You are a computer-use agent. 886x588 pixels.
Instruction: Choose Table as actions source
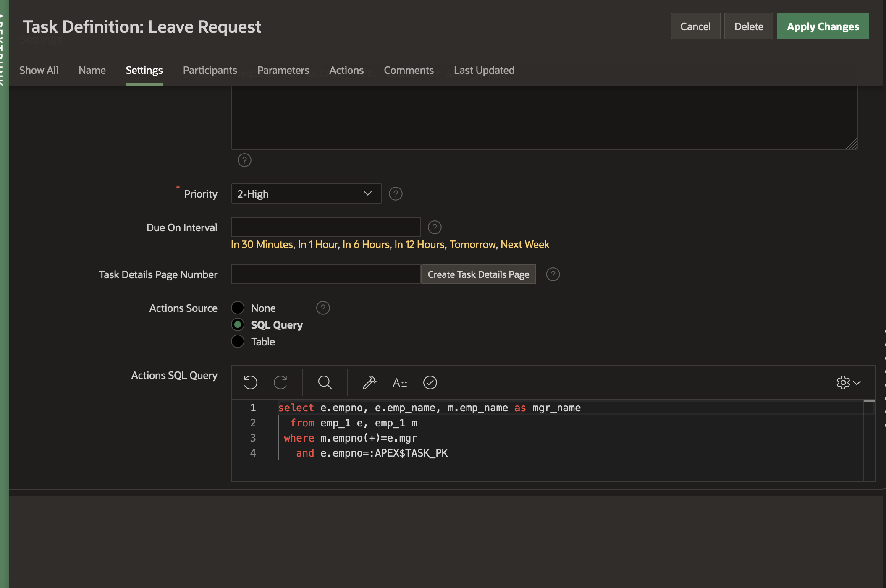pos(238,342)
